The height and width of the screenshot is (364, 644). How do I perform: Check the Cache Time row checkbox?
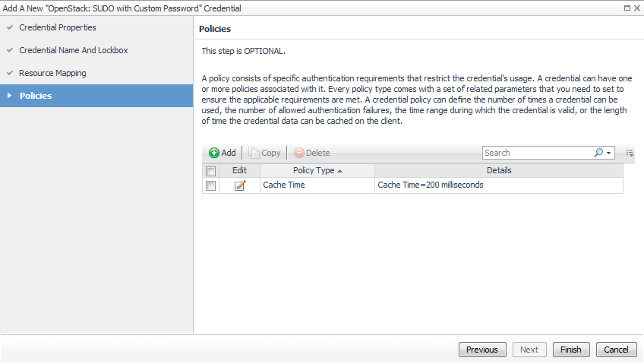tap(211, 185)
